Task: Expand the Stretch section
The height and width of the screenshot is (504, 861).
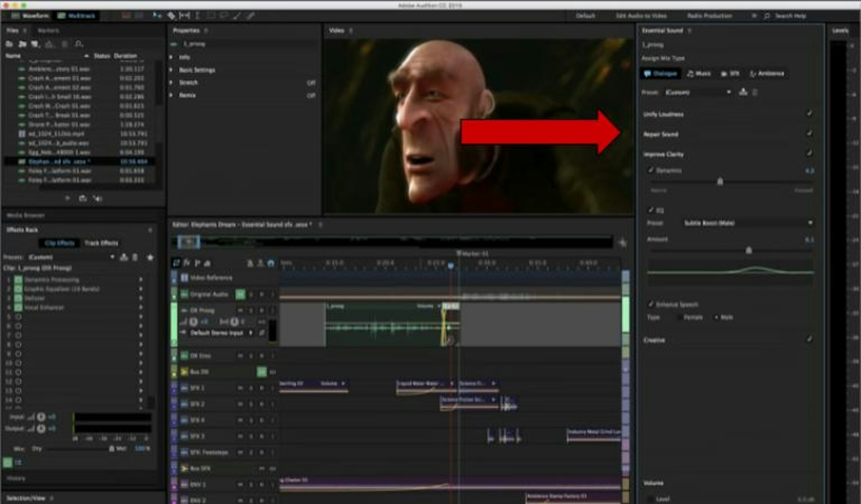Action: [171, 82]
